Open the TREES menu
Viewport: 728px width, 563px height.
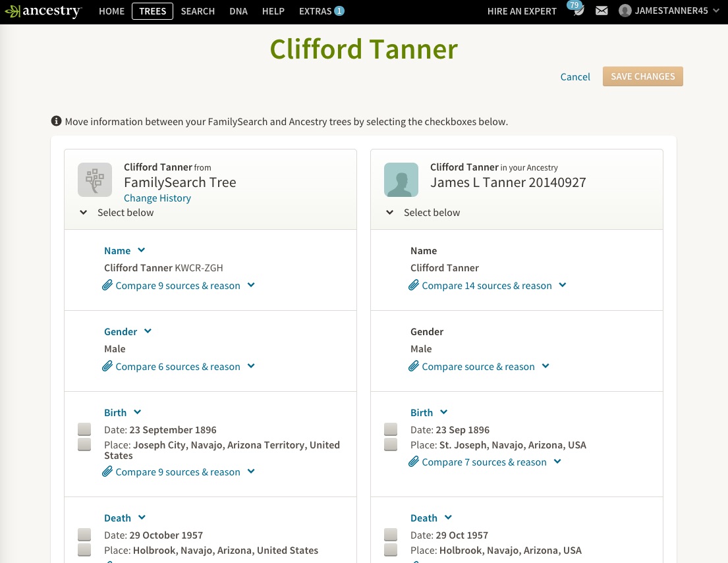152,11
